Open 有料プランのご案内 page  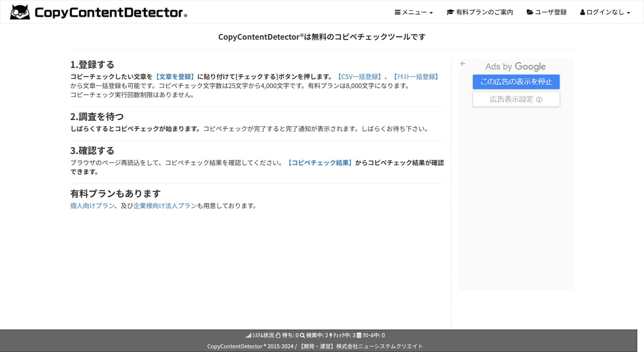pos(480,12)
